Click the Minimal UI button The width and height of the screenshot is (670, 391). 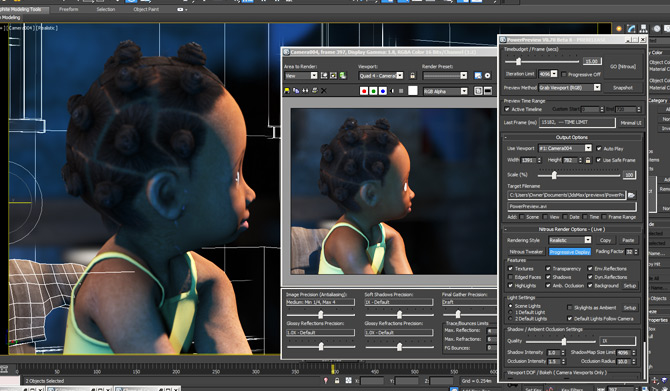(x=631, y=123)
